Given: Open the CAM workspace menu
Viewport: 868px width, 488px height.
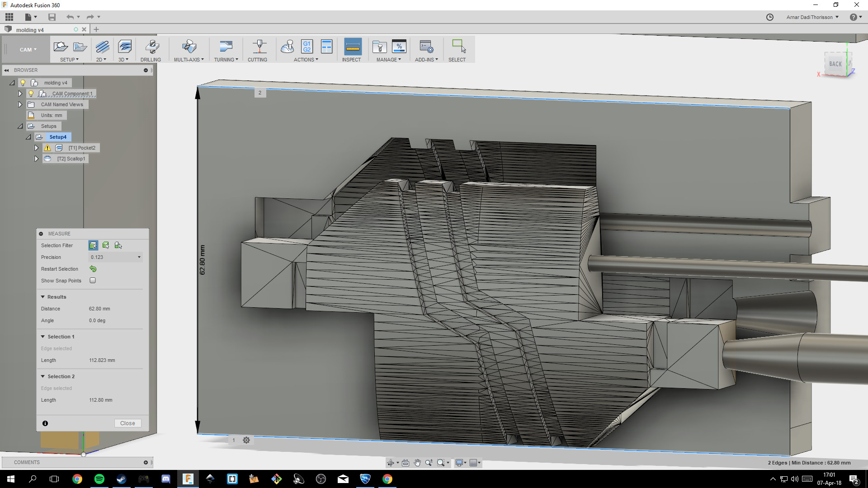Looking at the screenshot, I should [28, 50].
